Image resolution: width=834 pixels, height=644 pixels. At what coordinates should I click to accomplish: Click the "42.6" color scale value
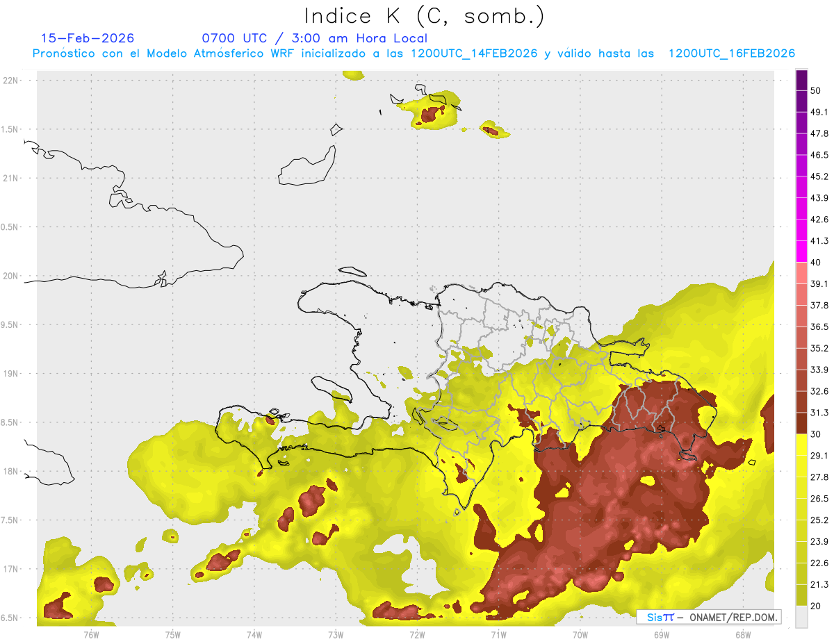[x=819, y=220]
